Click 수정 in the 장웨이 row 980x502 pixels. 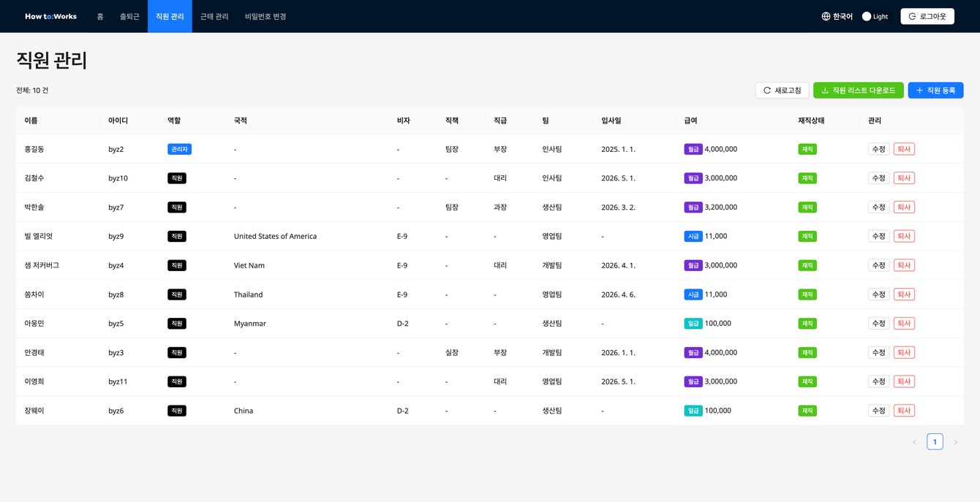point(879,411)
